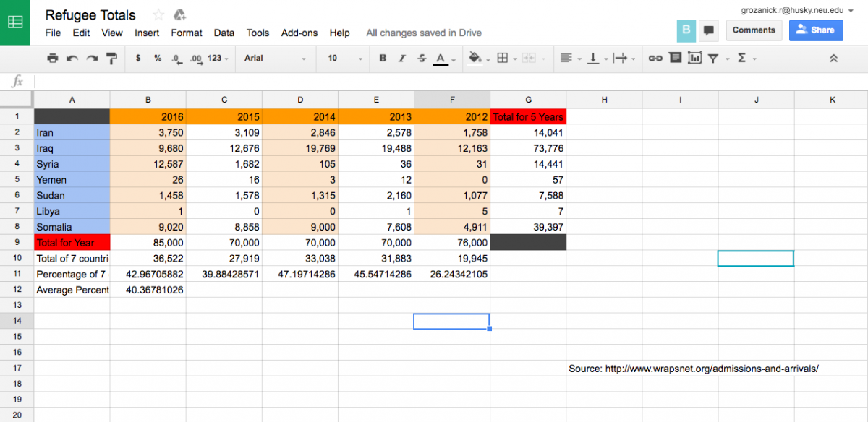The image size is (868, 422).
Task: Star the Refugee Totals document
Action: point(158,15)
